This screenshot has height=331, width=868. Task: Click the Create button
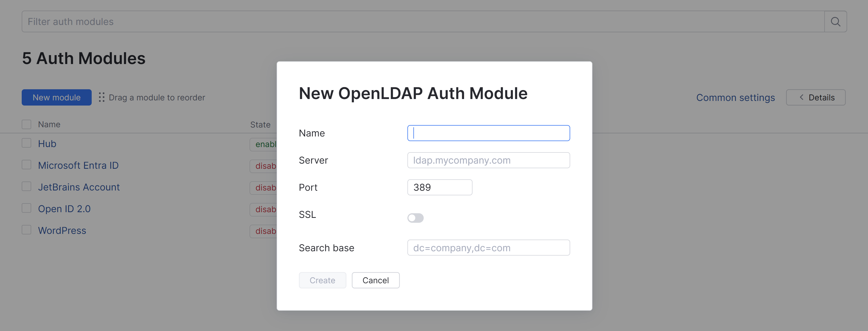[x=322, y=280]
